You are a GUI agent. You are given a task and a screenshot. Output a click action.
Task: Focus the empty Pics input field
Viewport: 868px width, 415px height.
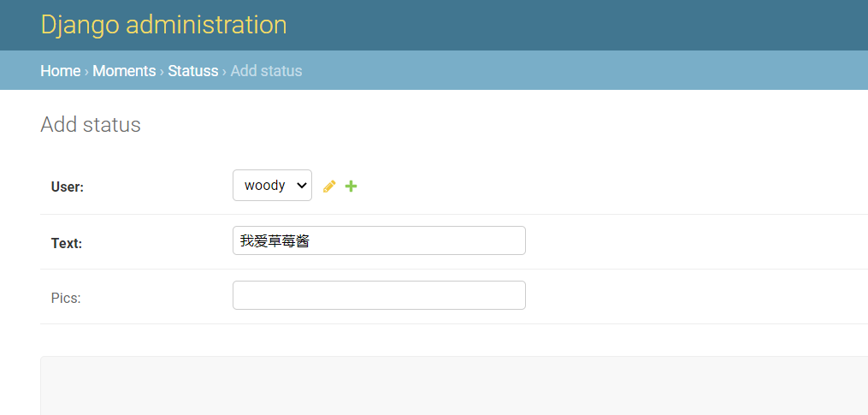point(379,295)
